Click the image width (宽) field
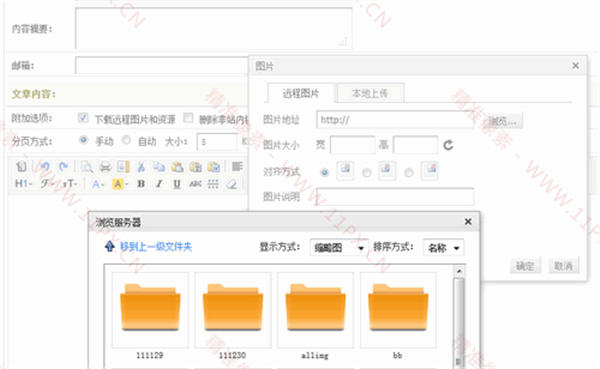The height and width of the screenshot is (369, 600). point(352,145)
